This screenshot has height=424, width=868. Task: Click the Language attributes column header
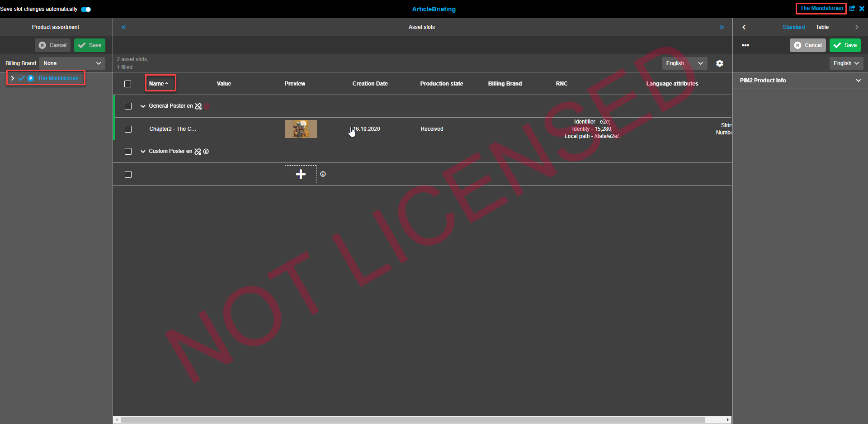(x=672, y=84)
